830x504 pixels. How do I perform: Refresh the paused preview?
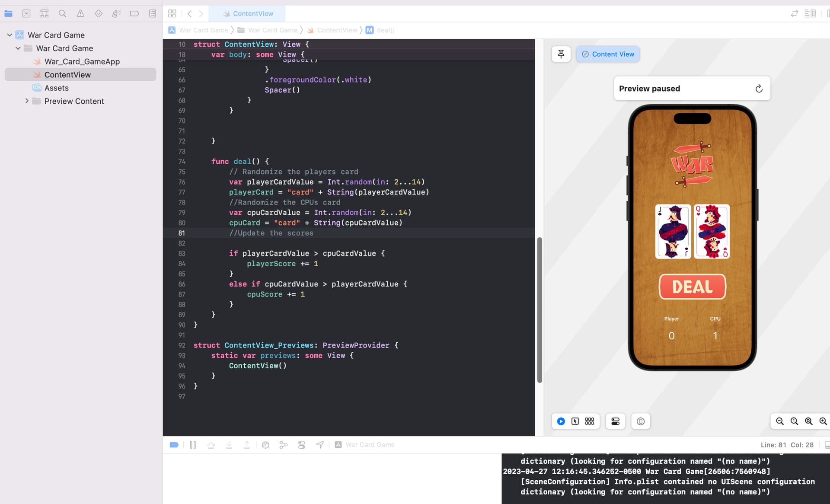tap(759, 89)
